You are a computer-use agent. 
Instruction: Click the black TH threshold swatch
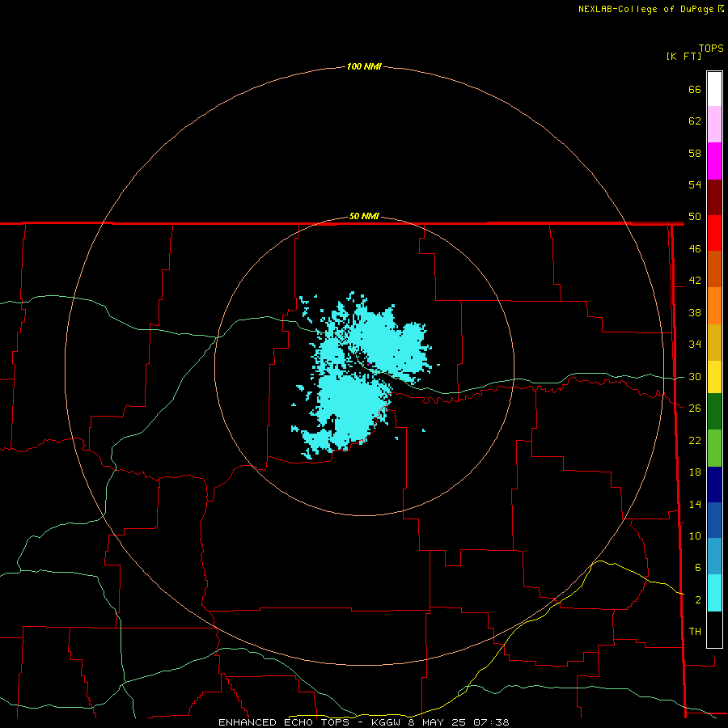[714, 629]
